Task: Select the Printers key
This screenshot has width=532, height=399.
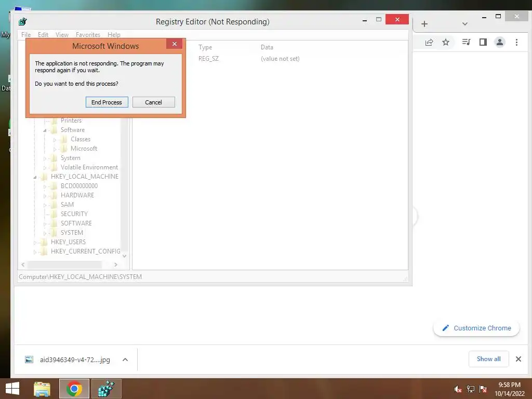Action: click(71, 121)
